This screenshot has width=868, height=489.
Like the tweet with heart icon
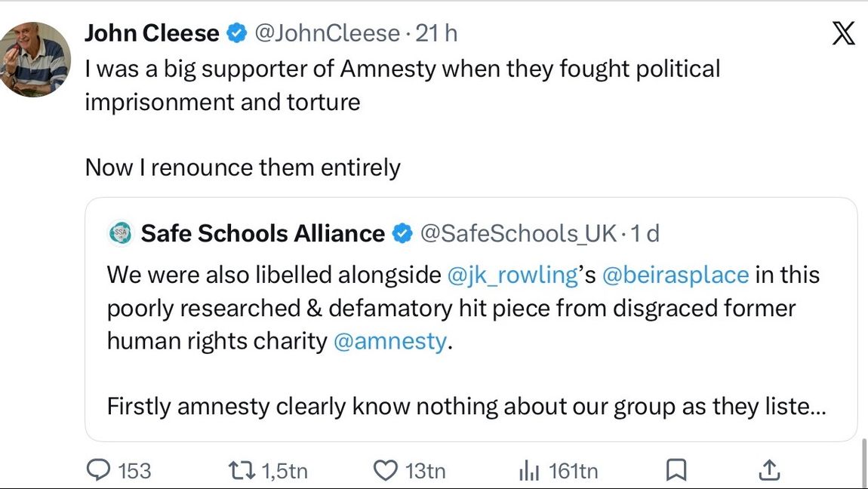385,471
